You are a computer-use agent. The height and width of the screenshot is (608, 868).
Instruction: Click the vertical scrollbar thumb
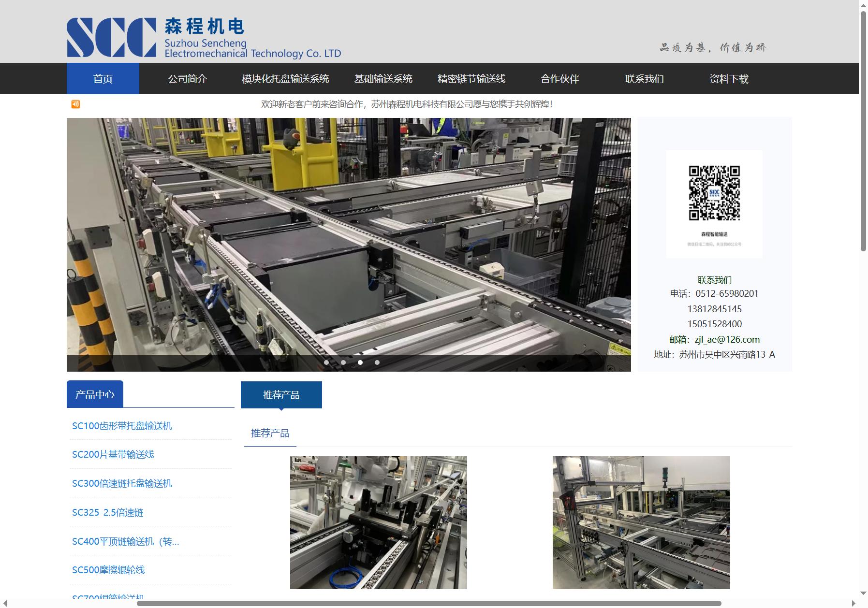point(863,130)
